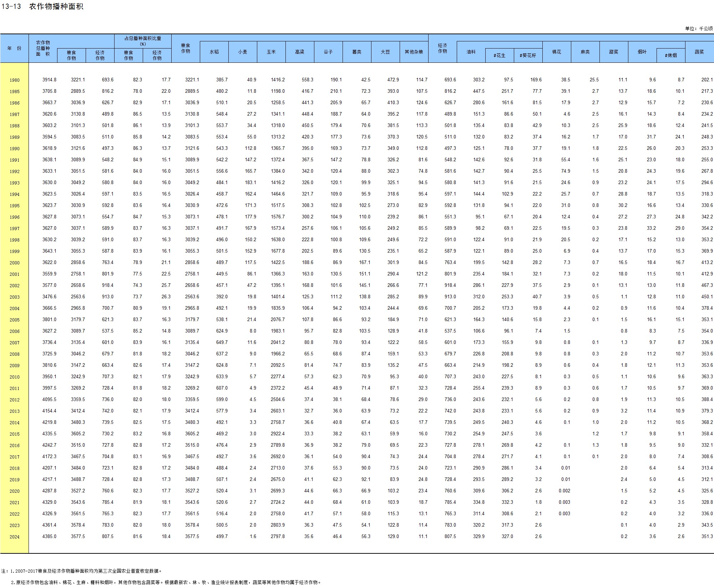
Task: Select the 大豆 column header
Action: tap(385, 52)
